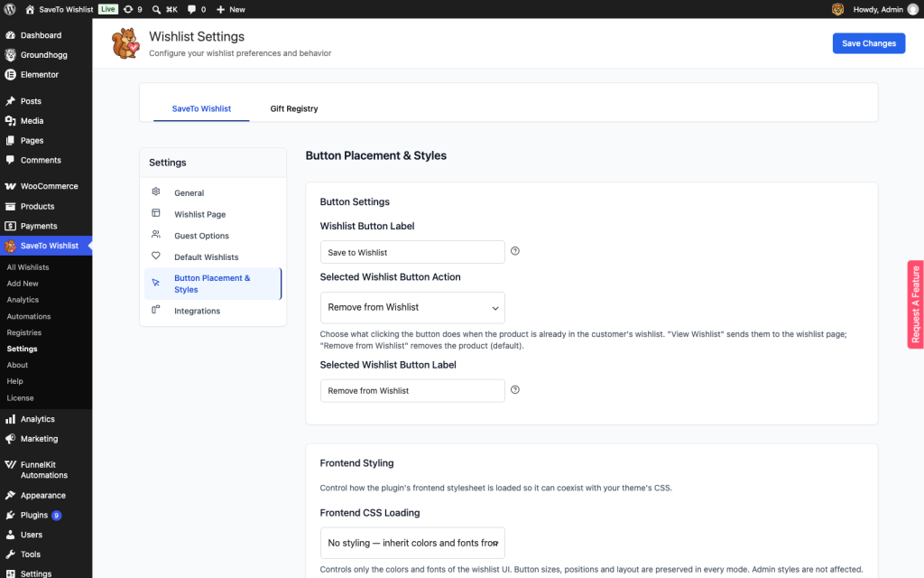Image resolution: width=924 pixels, height=578 pixels.
Task: Open the Help submenu link
Action: pos(14,381)
